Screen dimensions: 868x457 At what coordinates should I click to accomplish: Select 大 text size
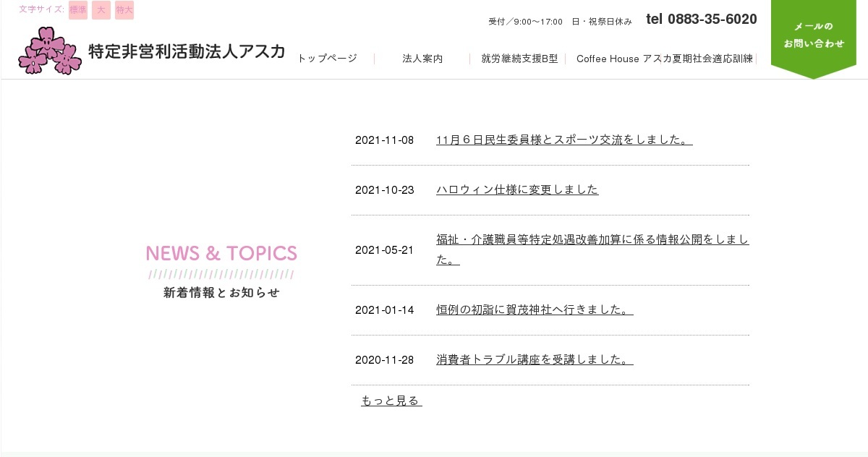(101, 10)
